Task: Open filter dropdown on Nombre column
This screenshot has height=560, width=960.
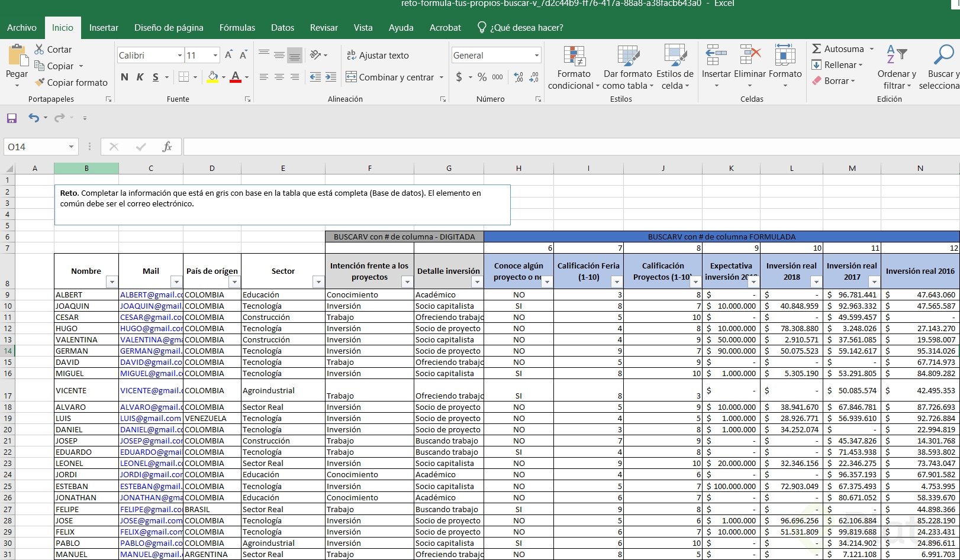Action: click(111, 282)
